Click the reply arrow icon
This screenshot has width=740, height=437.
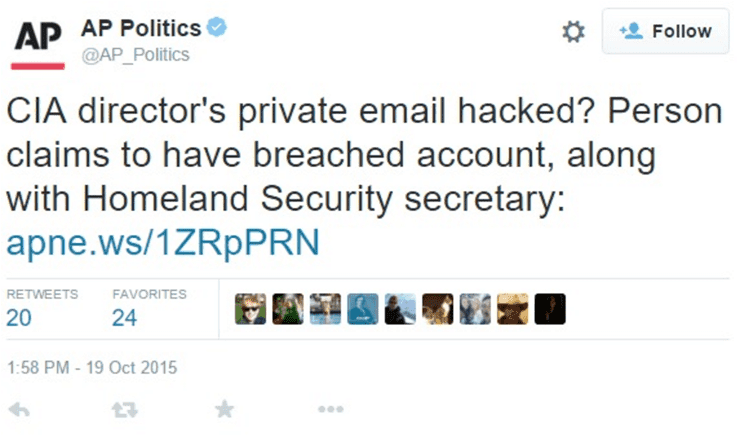[17, 409]
